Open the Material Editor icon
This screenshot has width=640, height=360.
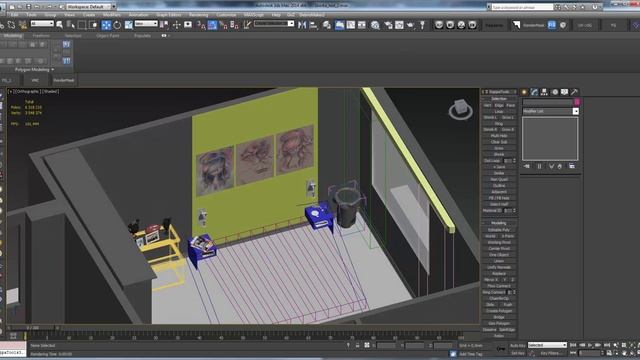point(375,25)
